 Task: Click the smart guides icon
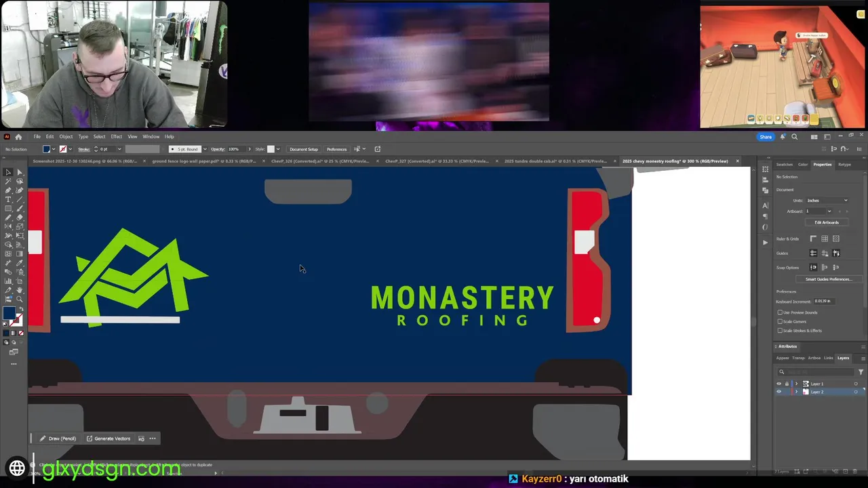click(x=836, y=253)
